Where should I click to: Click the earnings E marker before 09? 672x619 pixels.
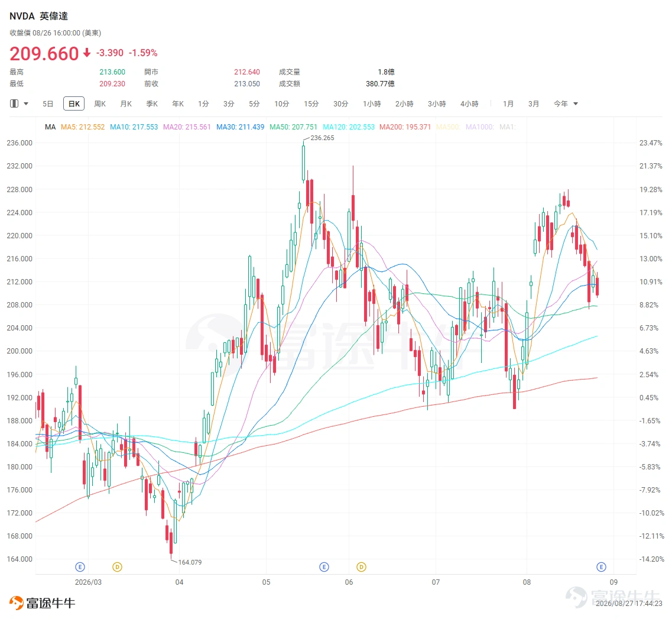pos(601,567)
